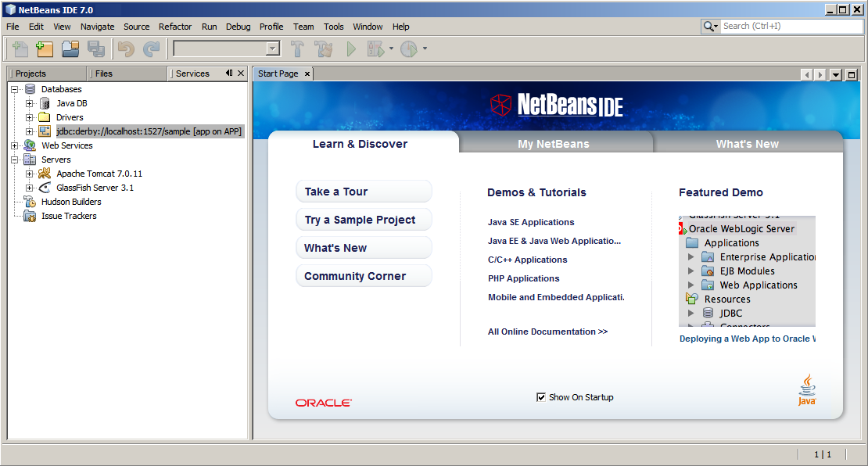Click the Open Project toolbar icon
The height and width of the screenshot is (466, 868).
(70, 49)
